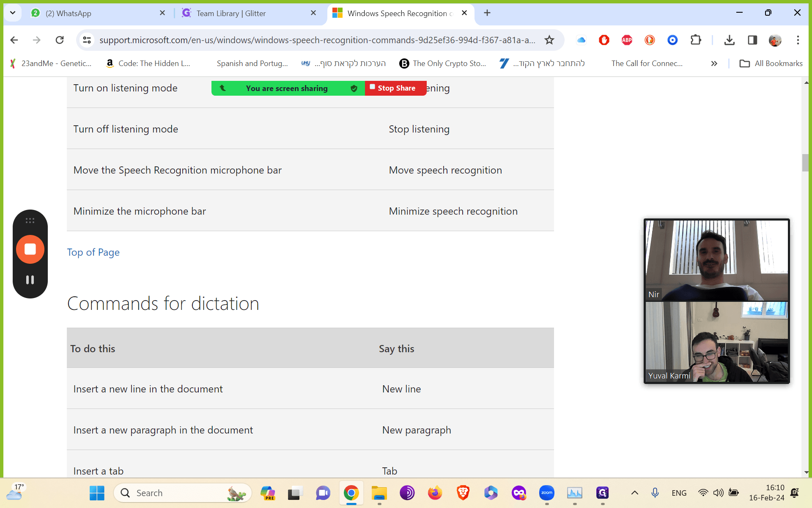Pause the recording widget
Image resolution: width=812 pixels, height=508 pixels.
[30, 280]
